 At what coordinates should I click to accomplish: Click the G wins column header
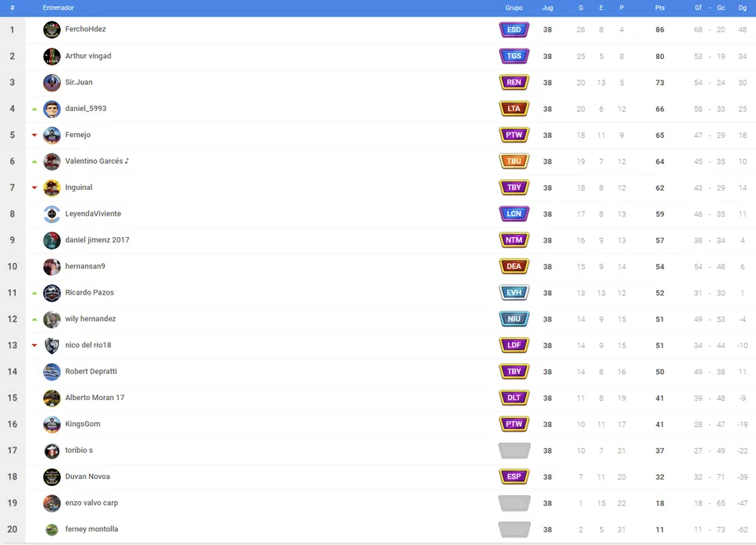click(580, 8)
